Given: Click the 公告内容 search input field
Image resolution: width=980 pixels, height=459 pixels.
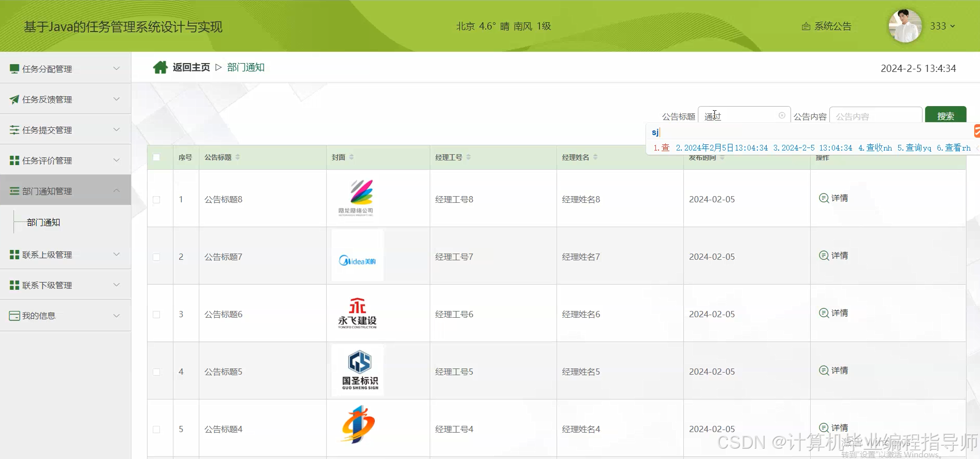Looking at the screenshot, I should [x=876, y=115].
